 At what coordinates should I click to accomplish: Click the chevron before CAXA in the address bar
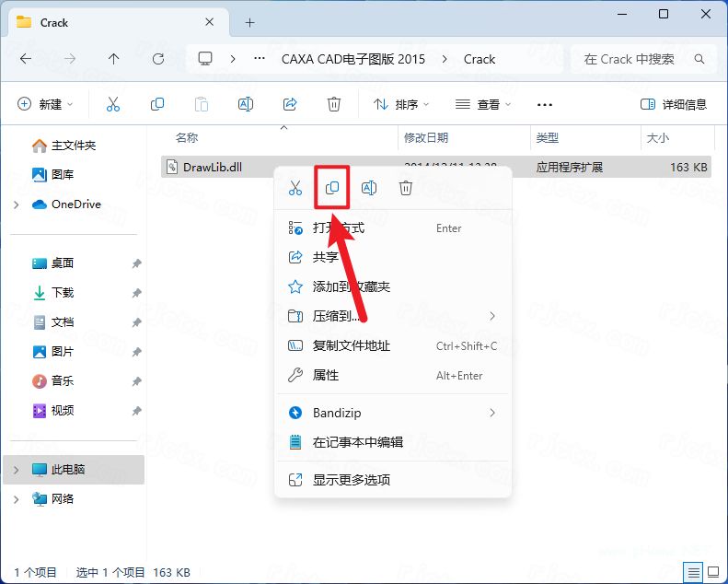coord(233,59)
